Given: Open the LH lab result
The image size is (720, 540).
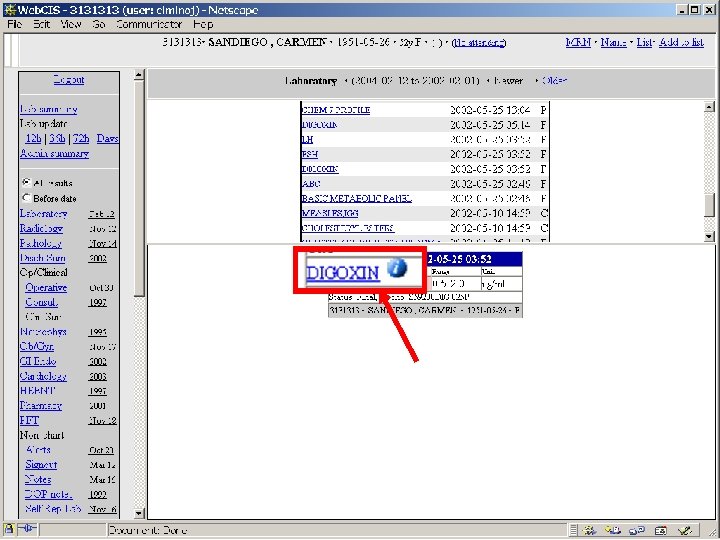Looking at the screenshot, I should pos(307,140).
